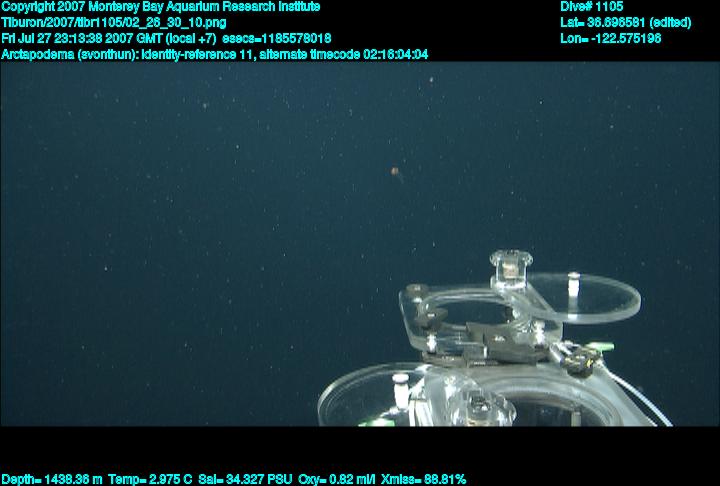
Task: Click the small orange jellyfish in the water
Action: 395,172
